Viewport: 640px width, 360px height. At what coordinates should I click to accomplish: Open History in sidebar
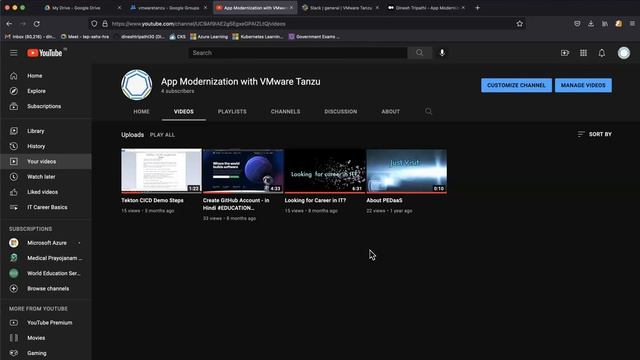[46, 146]
